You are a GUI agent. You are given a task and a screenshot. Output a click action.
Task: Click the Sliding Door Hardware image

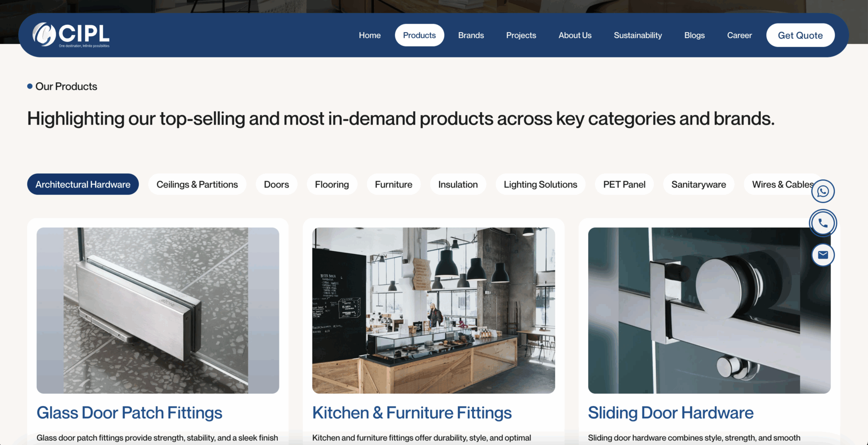coord(709,310)
